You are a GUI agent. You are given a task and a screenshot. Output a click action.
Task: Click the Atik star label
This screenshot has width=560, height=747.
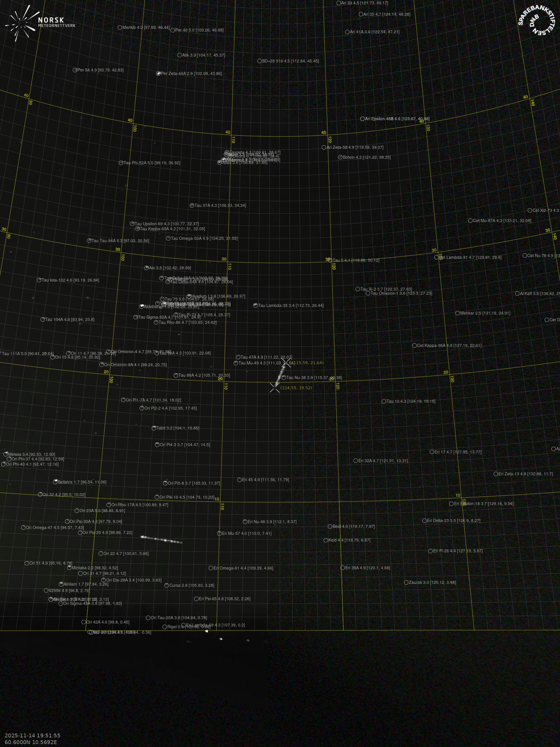[x=203, y=55]
